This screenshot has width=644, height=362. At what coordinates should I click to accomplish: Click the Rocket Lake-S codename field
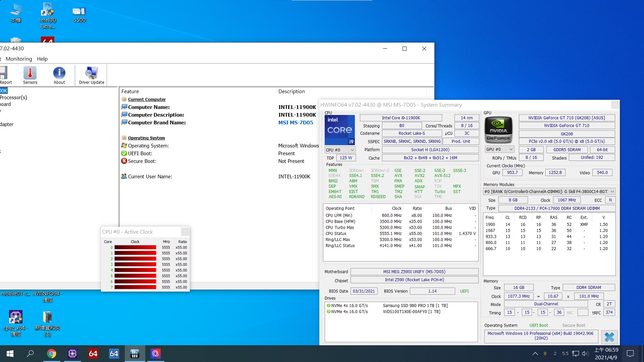pos(412,133)
